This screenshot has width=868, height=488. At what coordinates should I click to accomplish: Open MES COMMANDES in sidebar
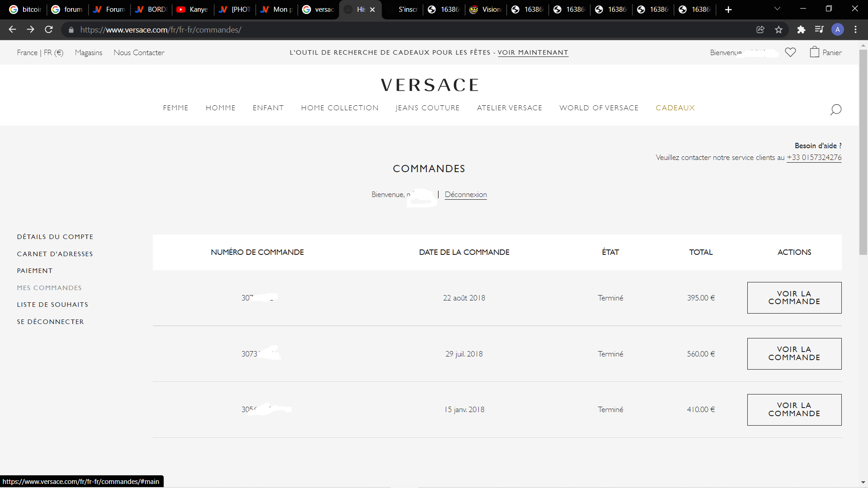(49, 288)
